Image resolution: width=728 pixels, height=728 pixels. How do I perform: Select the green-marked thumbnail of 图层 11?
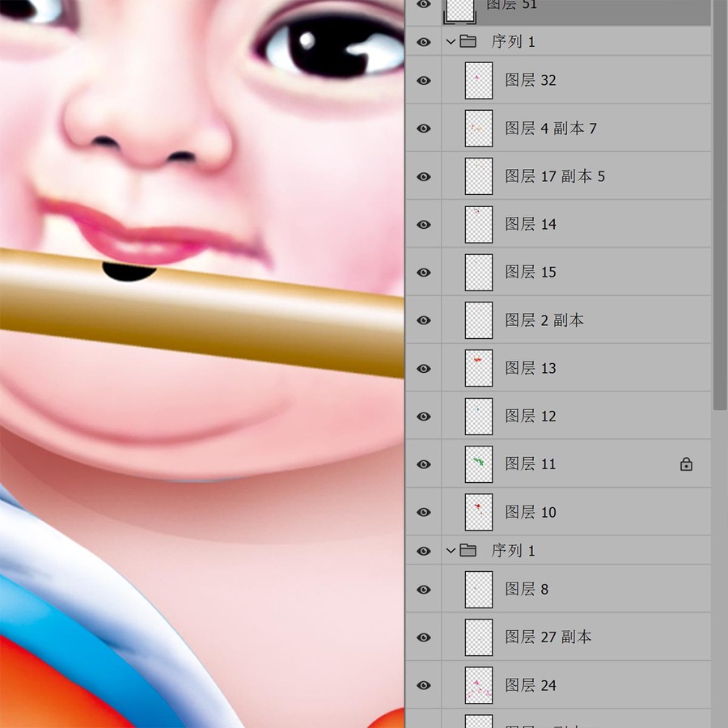(x=479, y=464)
